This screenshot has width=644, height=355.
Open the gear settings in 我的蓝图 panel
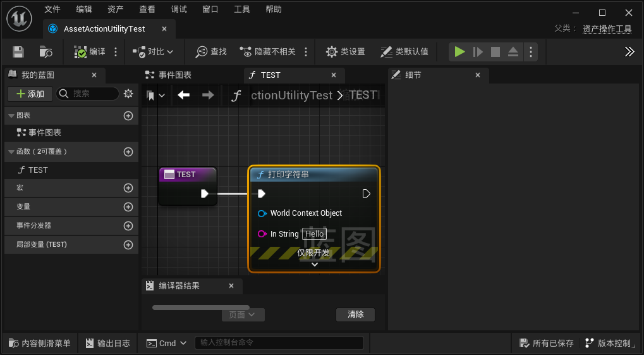[128, 94]
